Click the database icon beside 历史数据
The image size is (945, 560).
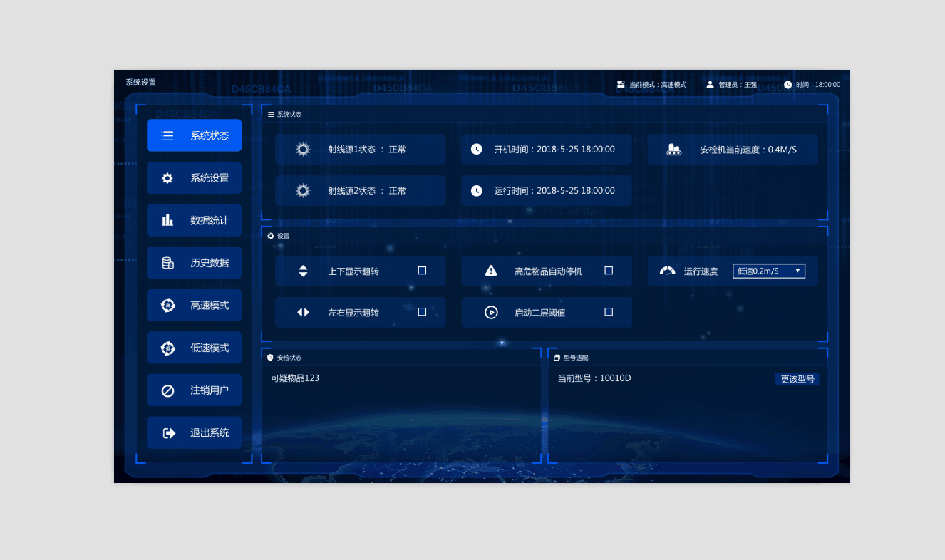point(167,263)
